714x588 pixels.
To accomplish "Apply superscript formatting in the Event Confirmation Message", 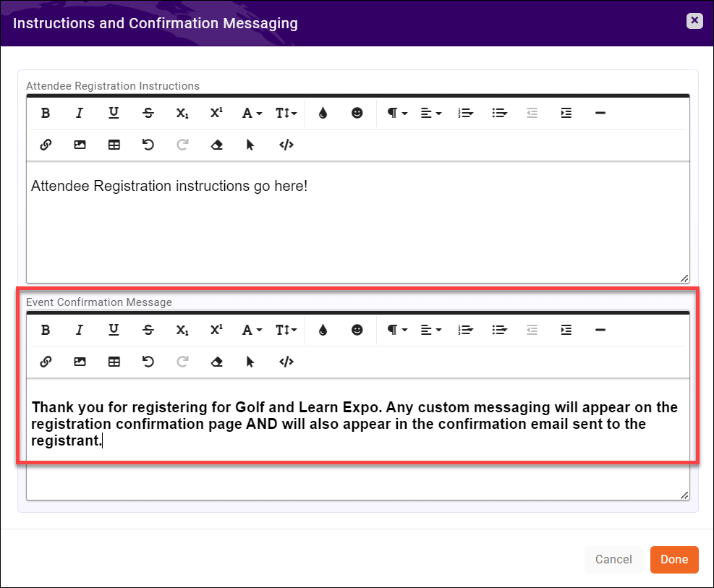I will [x=216, y=330].
